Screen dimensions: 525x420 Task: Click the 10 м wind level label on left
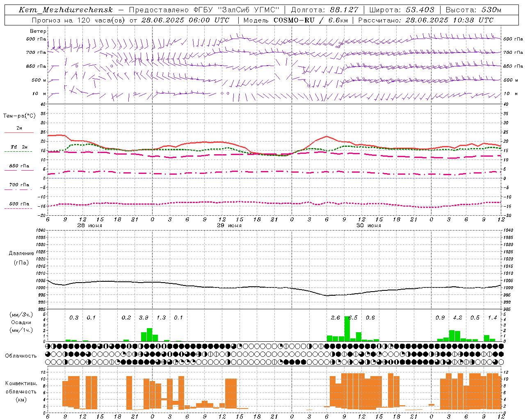click(x=39, y=94)
